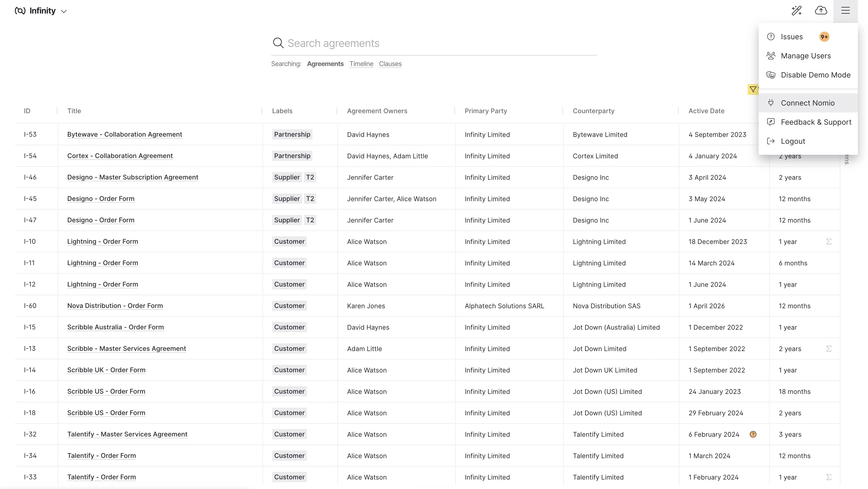The image size is (868, 489).
Task: Click the search magnifier icon
Action: tap(278, 43)
